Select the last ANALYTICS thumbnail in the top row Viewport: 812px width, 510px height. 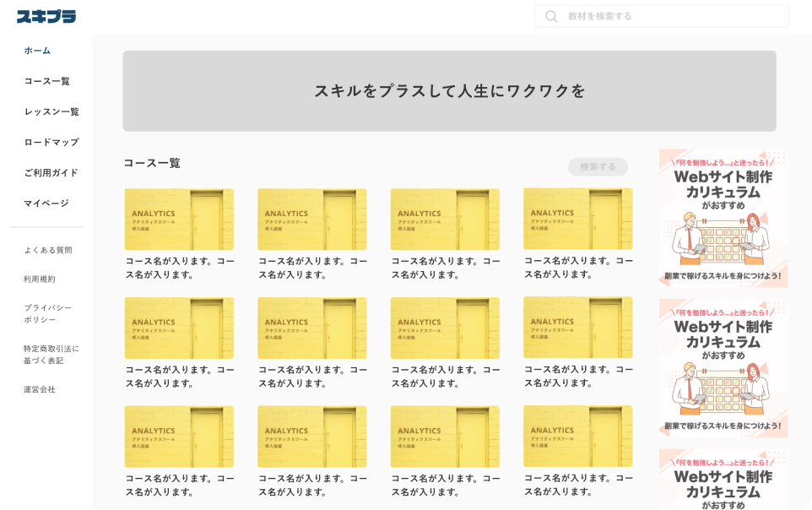point(577,219)
